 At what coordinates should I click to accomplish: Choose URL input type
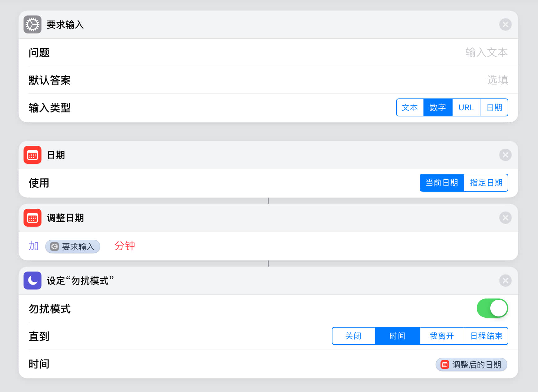pos(466,107)
